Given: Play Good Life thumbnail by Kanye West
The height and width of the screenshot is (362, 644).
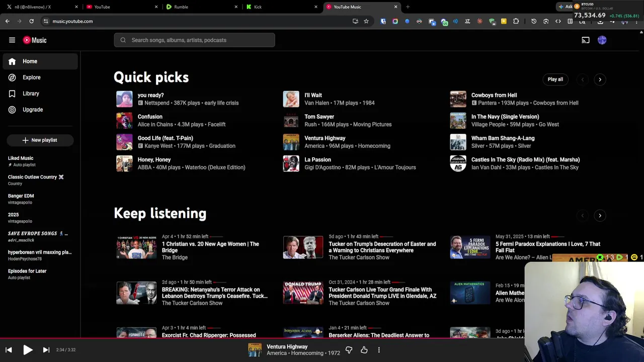Looking at the screenshot, I should [x=124, y=142].
